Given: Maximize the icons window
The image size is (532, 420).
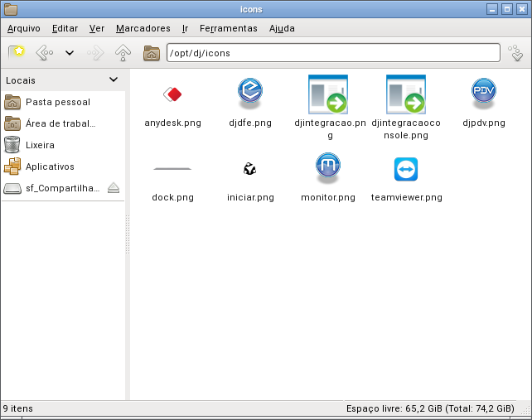Looking at the screenshot, I should coord(507,9).
